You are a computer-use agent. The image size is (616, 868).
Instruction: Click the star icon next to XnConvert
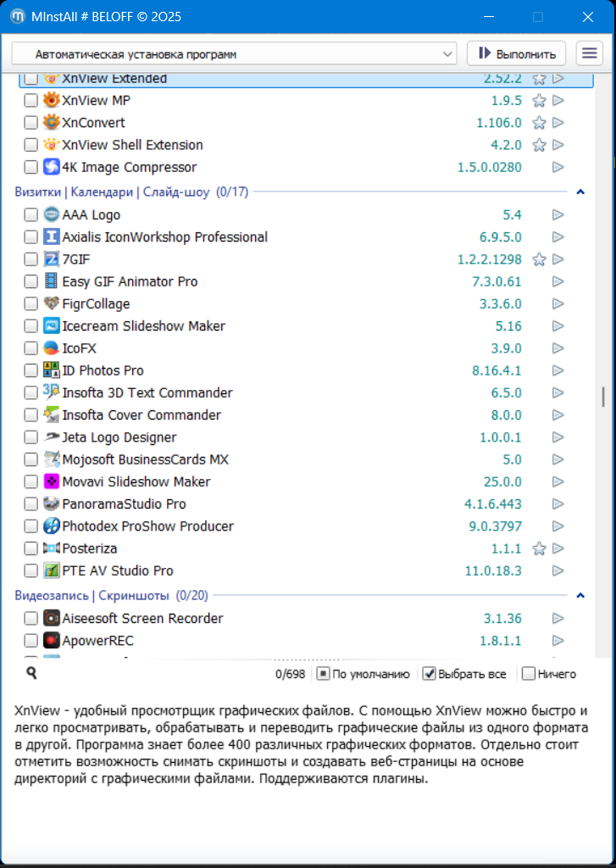538,123
